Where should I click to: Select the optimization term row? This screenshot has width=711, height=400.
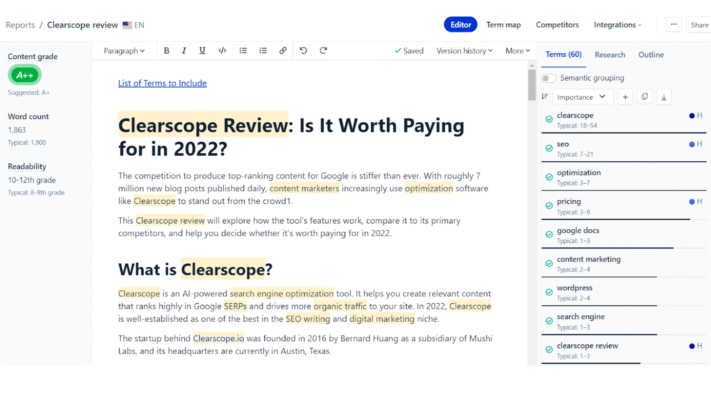click(x=623, y=177)
